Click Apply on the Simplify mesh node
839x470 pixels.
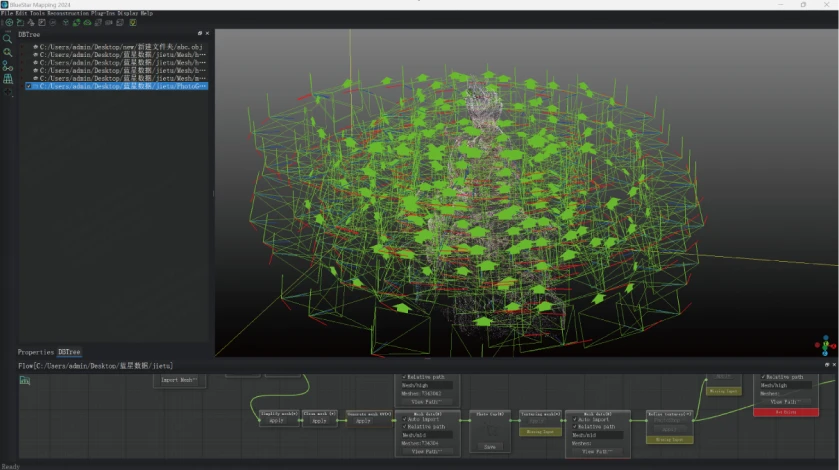click(x=277, y=421)
